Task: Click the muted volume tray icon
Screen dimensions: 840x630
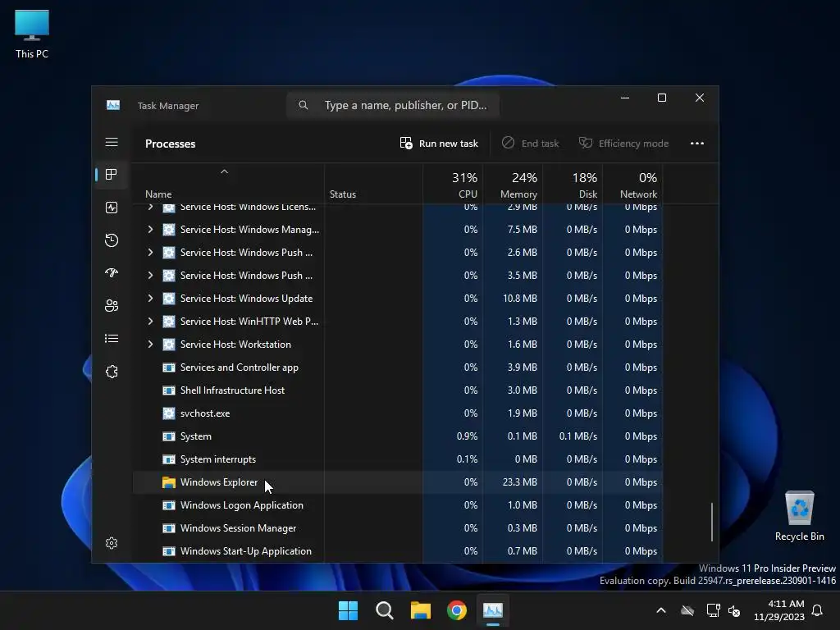Action: coord(734,610)
